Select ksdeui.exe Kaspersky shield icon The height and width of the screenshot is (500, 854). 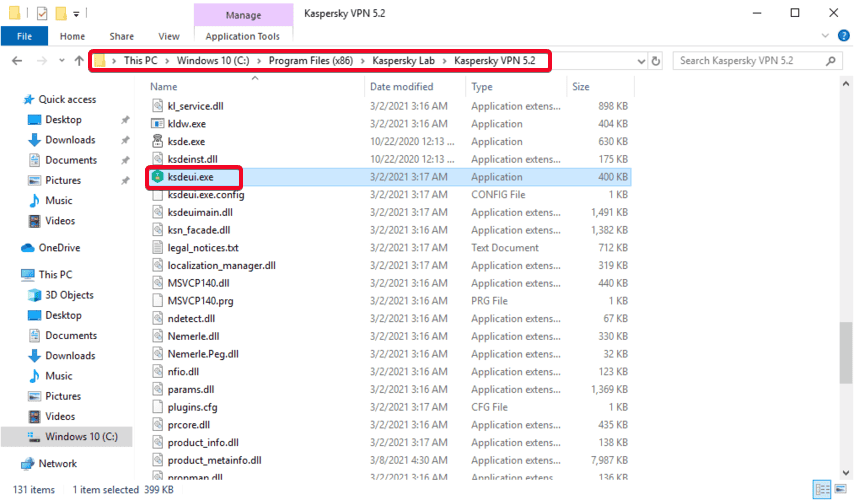point(157,176)
